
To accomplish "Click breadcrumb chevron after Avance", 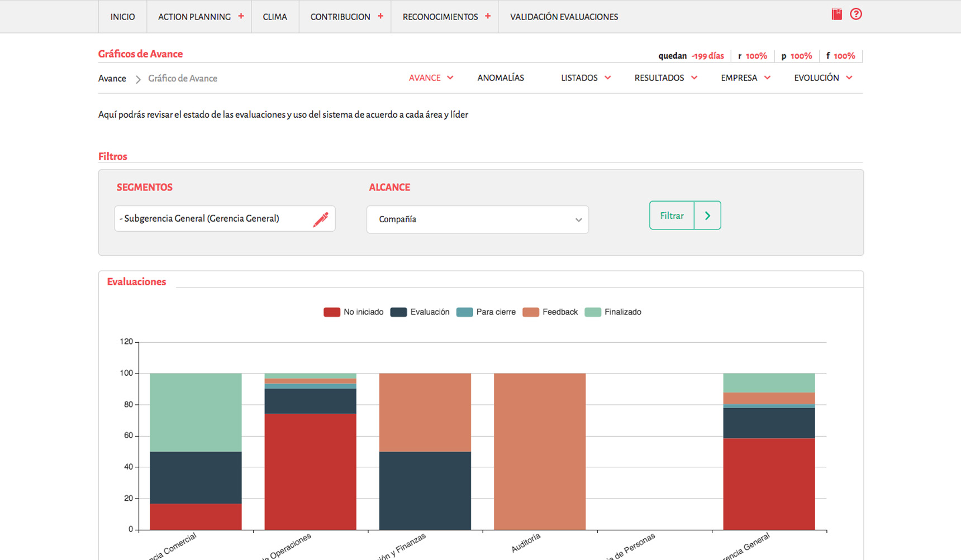I will [138, 79].
